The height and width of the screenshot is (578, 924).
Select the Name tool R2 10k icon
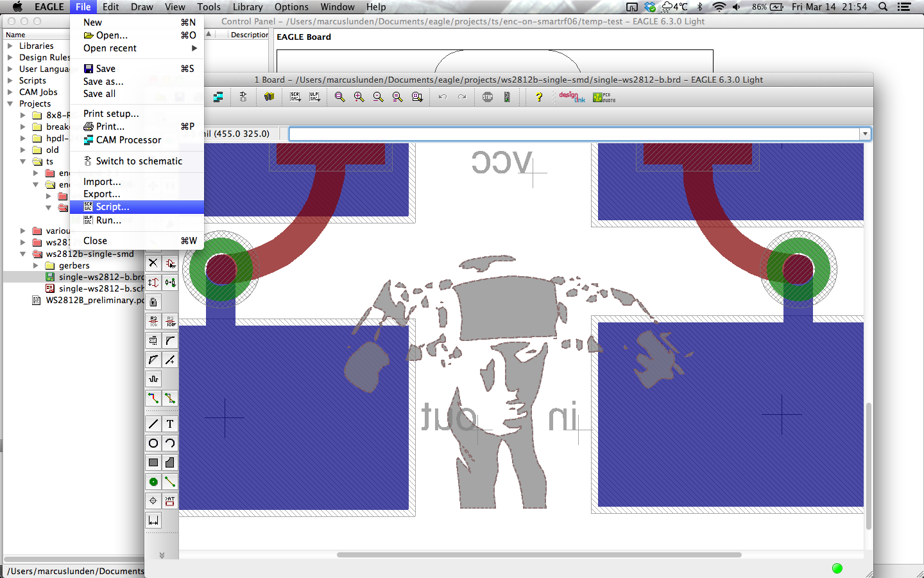pyautogui.click(x=153, y=321)
